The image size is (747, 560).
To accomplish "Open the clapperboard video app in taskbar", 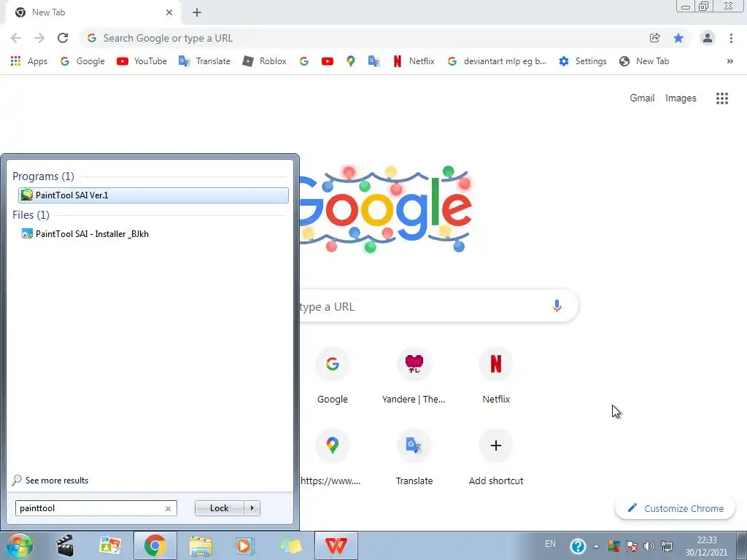I will pos(65,545).
